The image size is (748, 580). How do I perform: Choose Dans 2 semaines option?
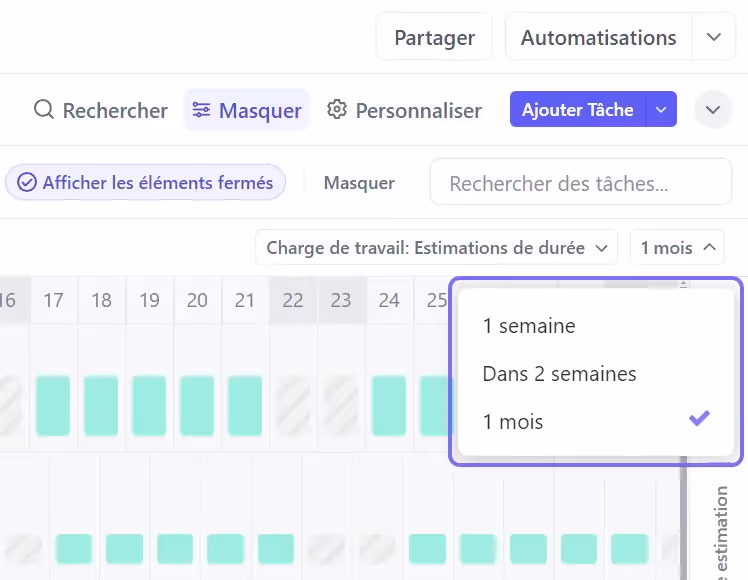[x=559, y=374]
